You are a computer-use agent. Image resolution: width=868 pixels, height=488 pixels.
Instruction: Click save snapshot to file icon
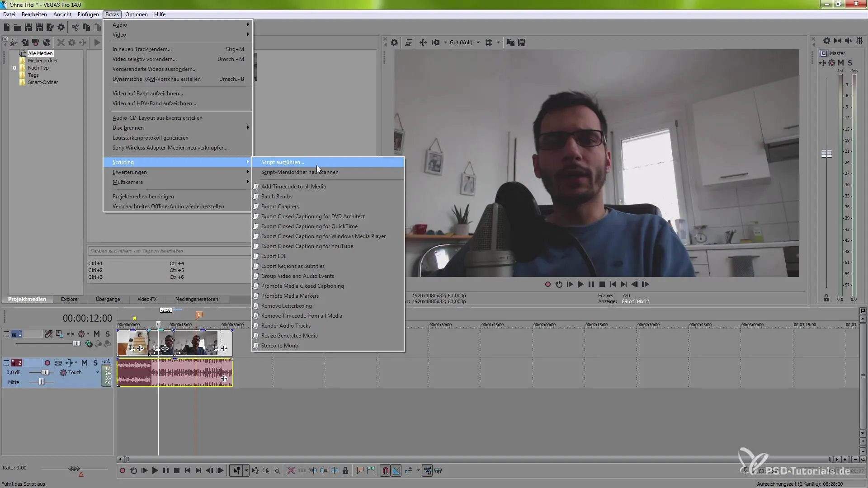pyautogui.click(x=522, y=42)
